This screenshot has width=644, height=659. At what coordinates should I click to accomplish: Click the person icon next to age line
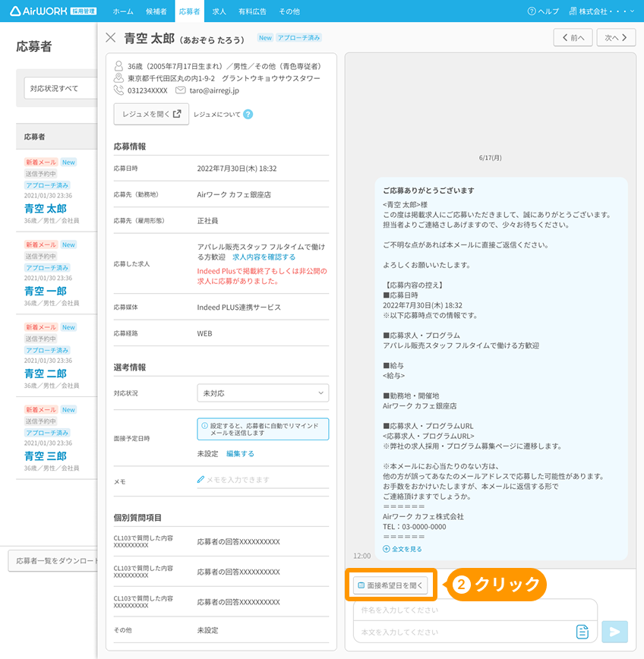118,66
